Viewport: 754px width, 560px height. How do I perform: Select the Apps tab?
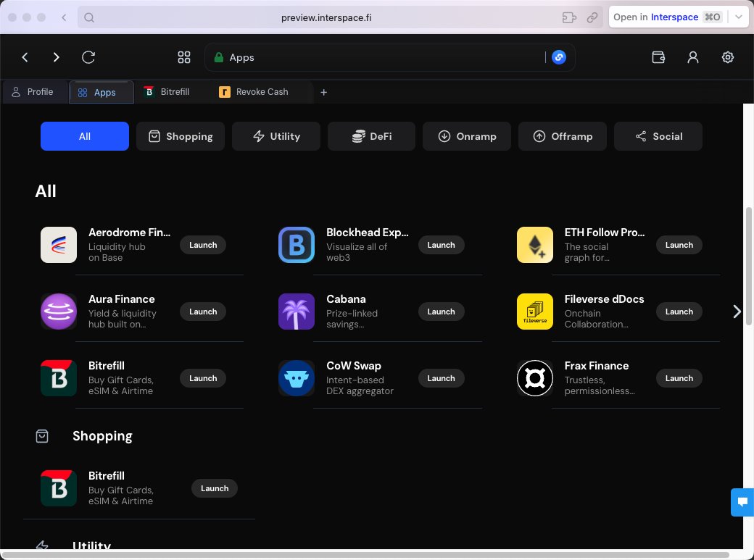click(x=101, y=92)
